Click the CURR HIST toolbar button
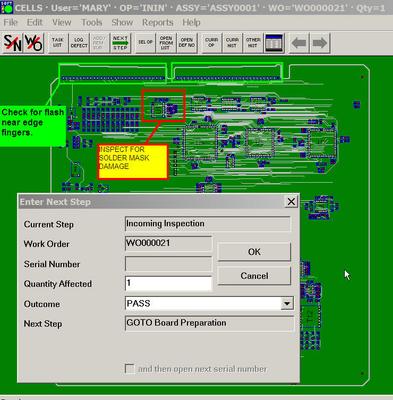This screenshot has height=400, width=393. pyautogui.click(x=232, y=43)
